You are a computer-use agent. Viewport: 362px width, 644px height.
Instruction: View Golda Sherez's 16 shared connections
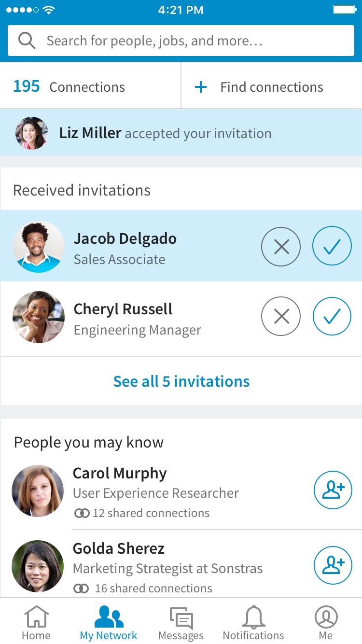click(143, 588)
